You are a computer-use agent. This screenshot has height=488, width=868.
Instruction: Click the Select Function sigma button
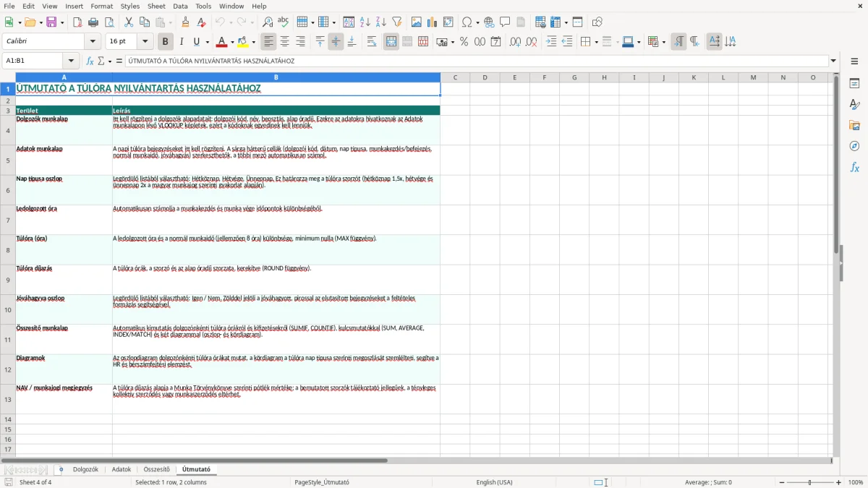point(101,61)
